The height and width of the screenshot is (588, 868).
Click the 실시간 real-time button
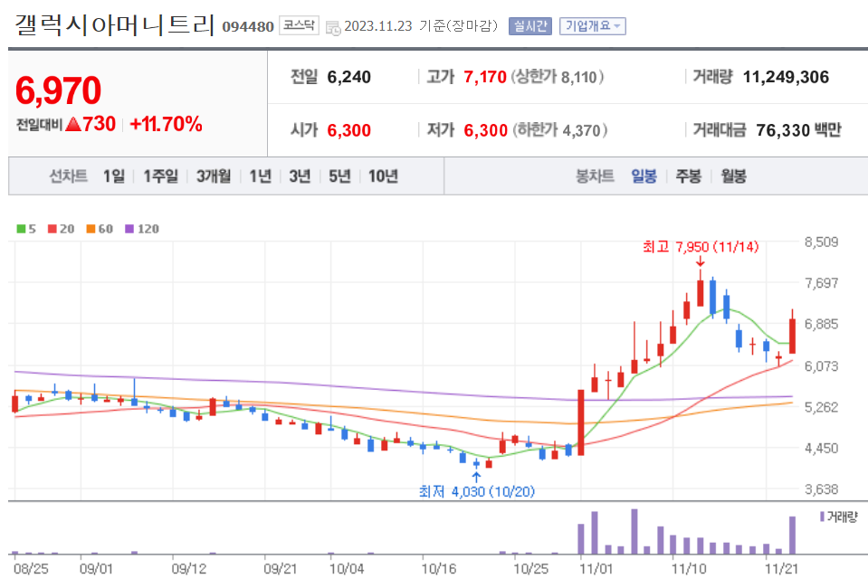(x=529, y=26)
